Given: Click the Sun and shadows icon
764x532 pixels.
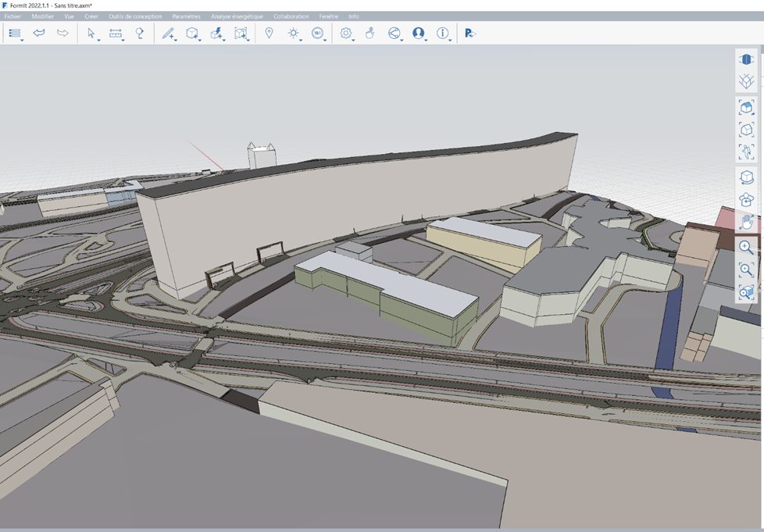Looking at the screenshot, I should click(x=293, y=33).
